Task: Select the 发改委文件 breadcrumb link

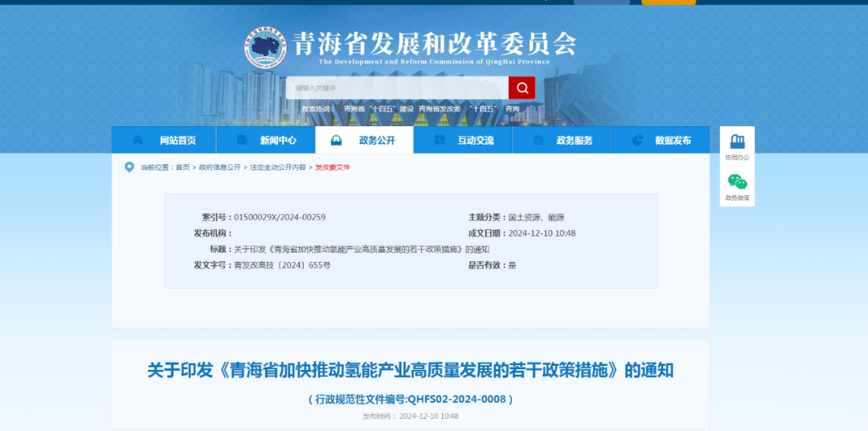Action: [332, 167]
